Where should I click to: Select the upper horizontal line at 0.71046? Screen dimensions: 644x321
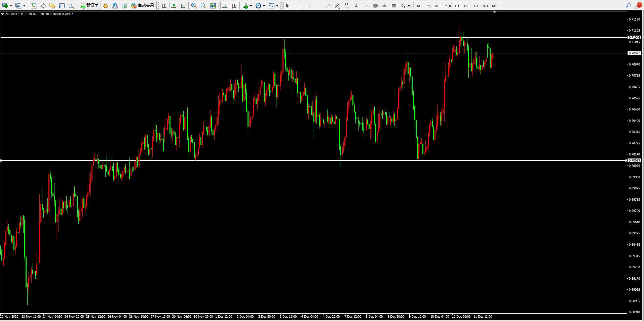313,37
